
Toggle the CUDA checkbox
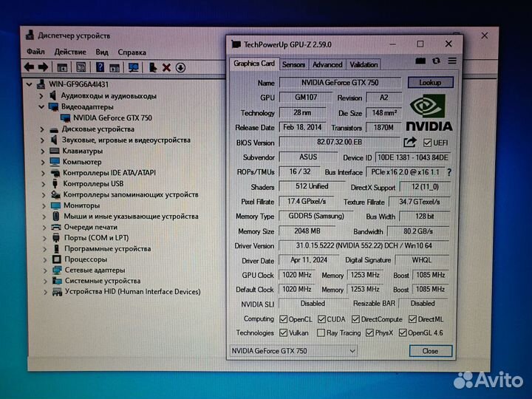click(x=321, y=319)
